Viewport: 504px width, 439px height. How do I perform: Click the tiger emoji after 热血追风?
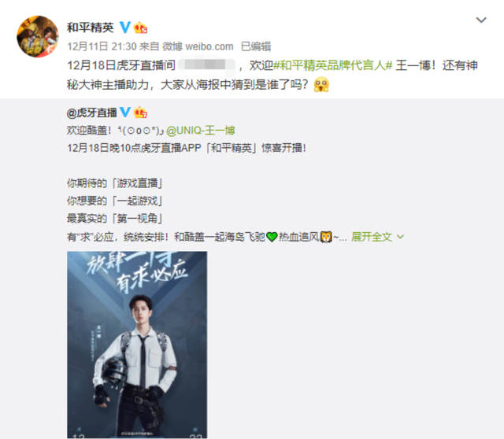[326, 237]
